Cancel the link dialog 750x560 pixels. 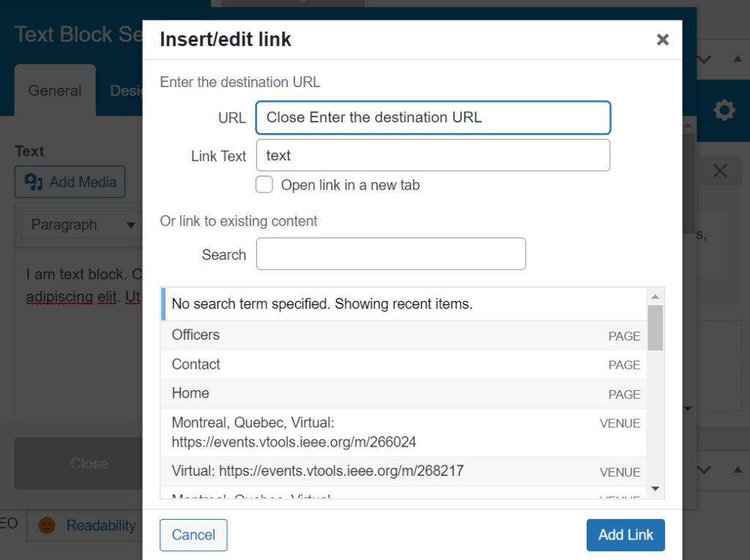click(x=193, y=535)
